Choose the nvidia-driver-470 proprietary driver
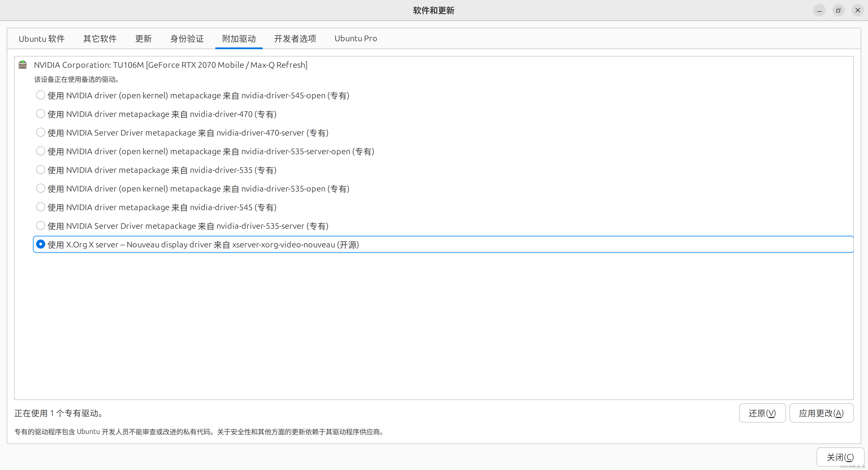Image resolution: width=868 pixels, height=470 pixels. pos(40,114)
